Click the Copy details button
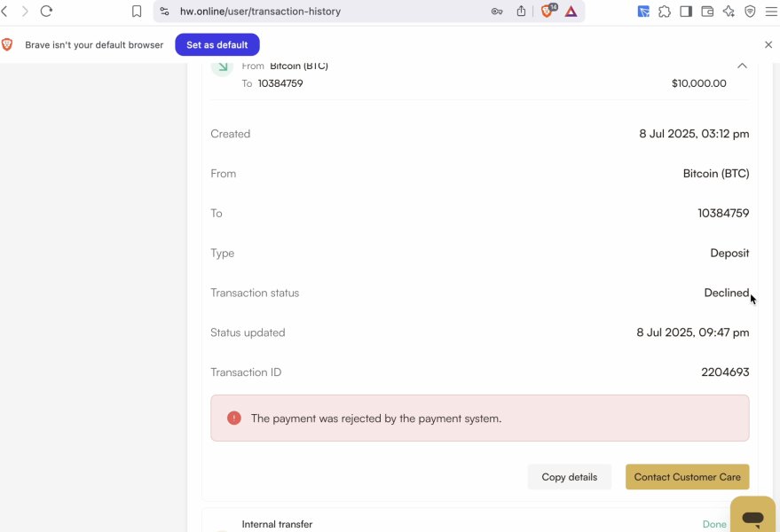780x532 pixels. point(569,477)
